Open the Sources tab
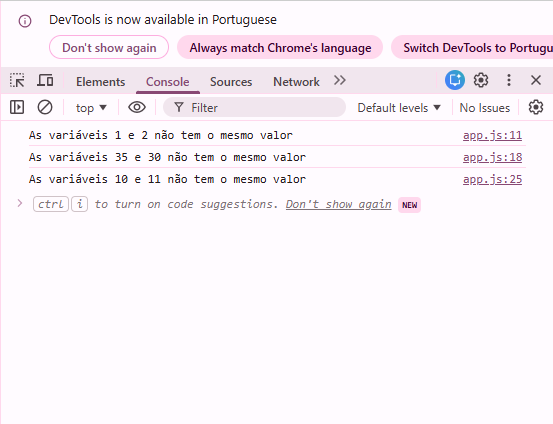The height and width of the screenshot is (424, 553). click(231, 82)
